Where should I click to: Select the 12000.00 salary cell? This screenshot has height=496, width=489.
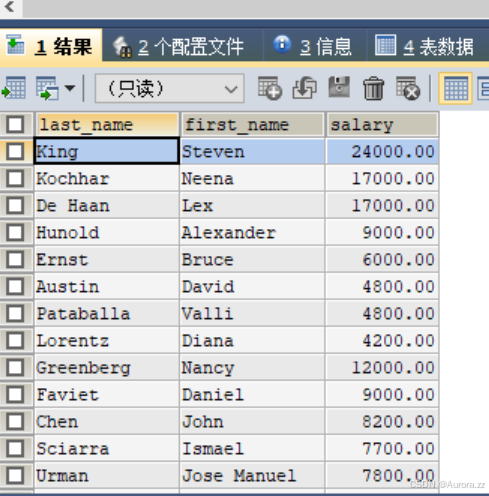click(382, 368)
